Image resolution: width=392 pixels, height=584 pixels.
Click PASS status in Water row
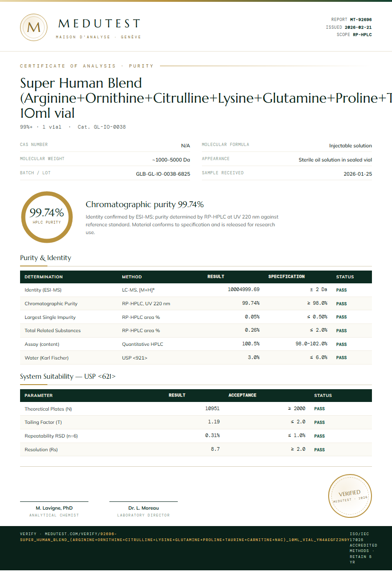[x=341, y=358]
